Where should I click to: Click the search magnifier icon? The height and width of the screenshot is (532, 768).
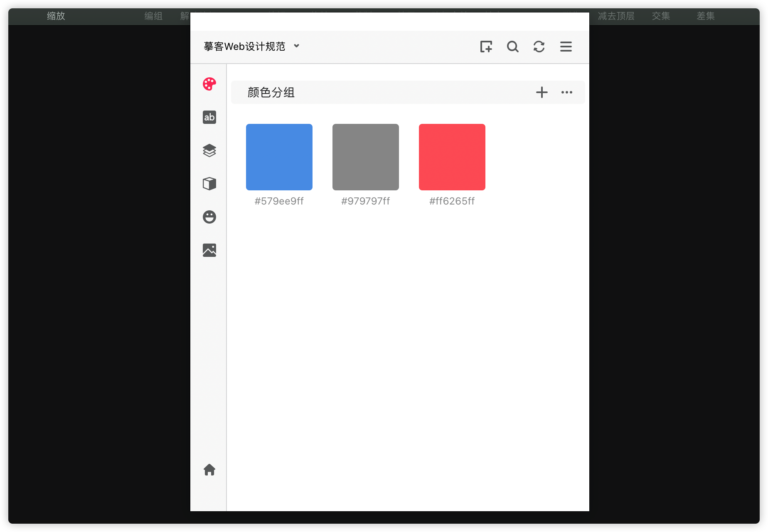pyautogui.click(x=512, y=47)
